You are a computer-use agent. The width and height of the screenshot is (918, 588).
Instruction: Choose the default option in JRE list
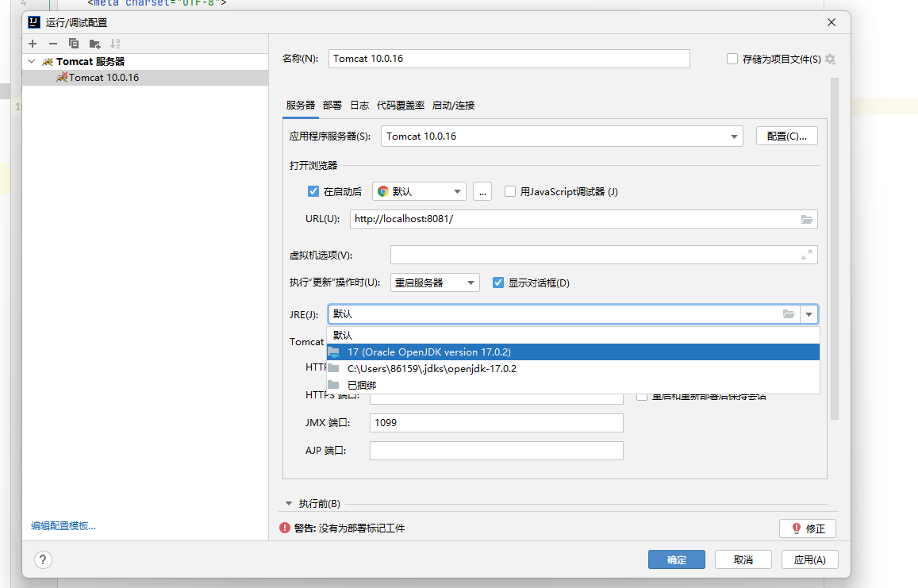coord(573,335)
